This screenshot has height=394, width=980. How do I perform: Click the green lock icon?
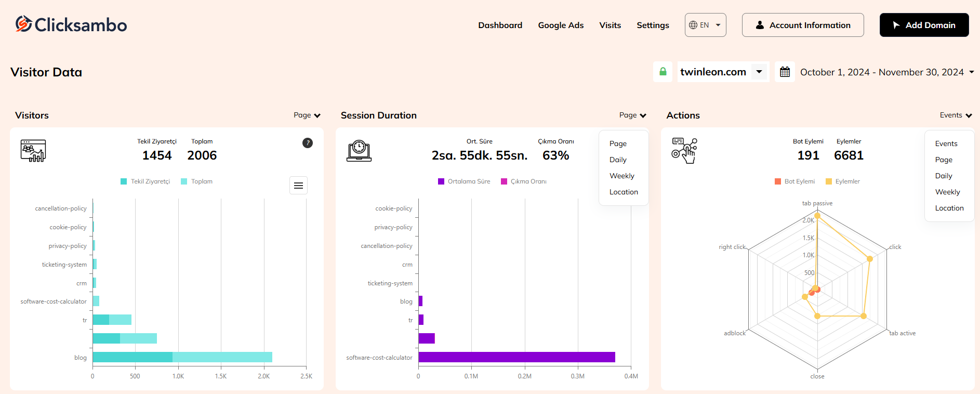(x=663, y=72)
